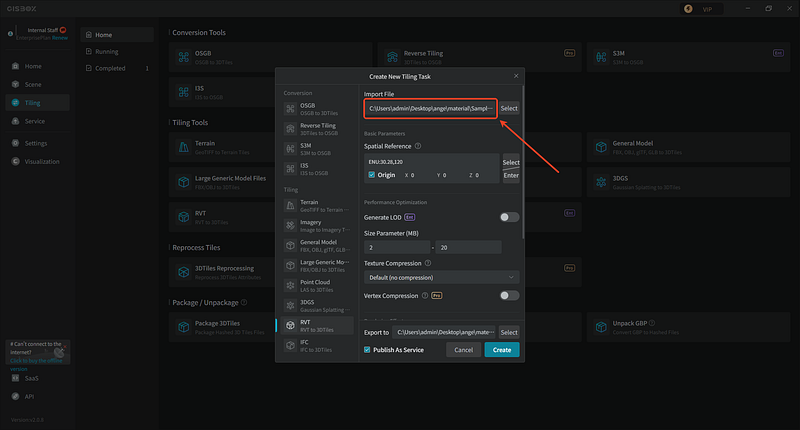The height and width of the screenshot is (430, 800).
Task: Click Import File path field
Action: (x=431, y=108)
